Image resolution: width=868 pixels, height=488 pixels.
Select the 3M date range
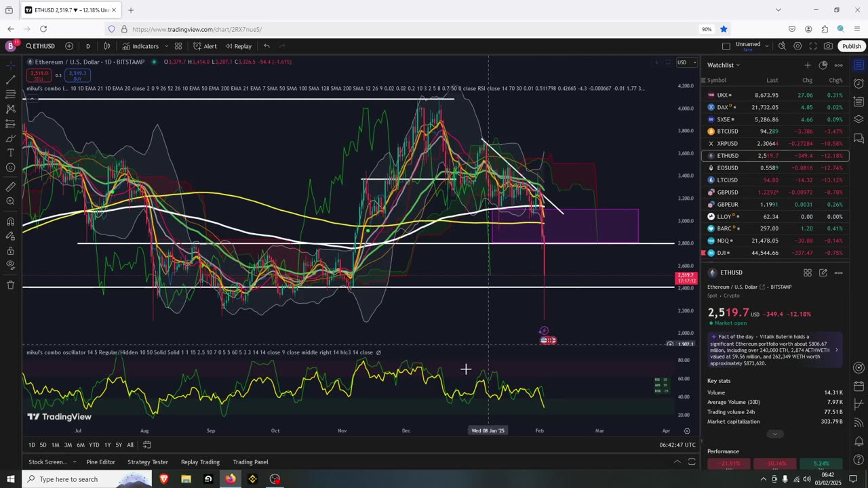68,445
